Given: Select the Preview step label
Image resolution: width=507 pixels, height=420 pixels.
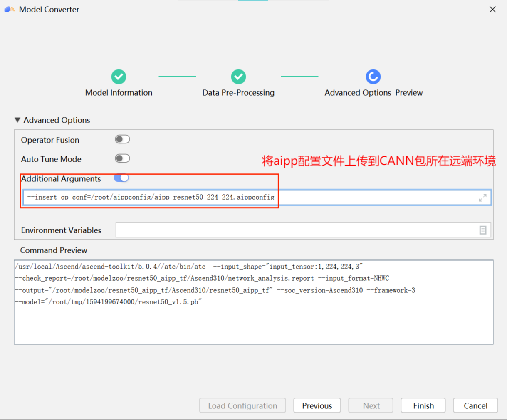Looking at the screenshot, I should point(409,92).
